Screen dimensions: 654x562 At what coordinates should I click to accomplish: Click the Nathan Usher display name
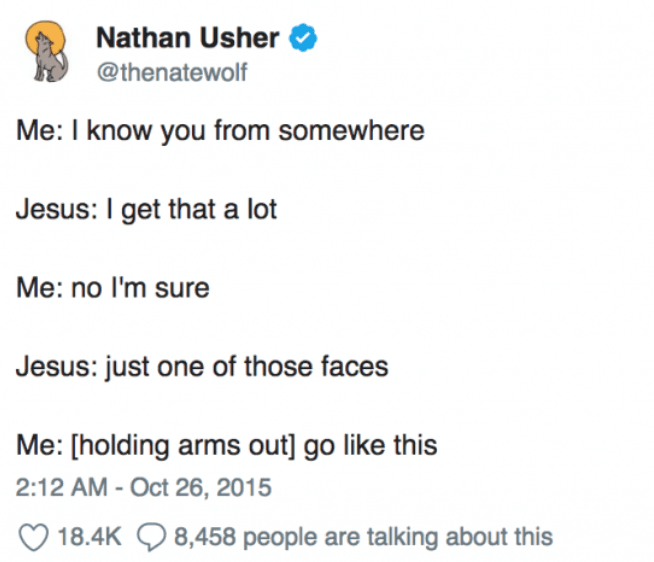click(x=188, y=38)
